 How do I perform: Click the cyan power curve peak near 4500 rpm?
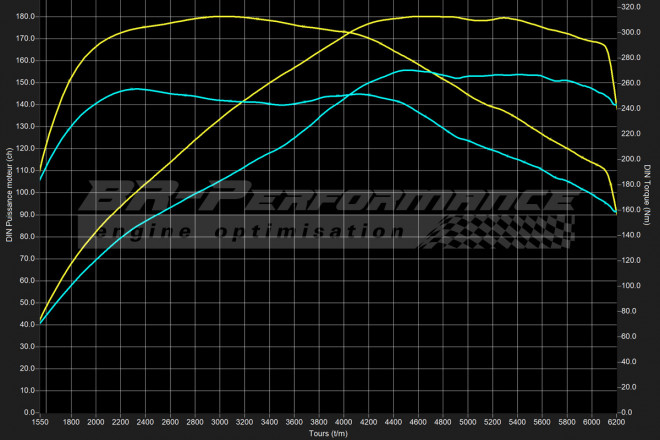click(412, 71)
